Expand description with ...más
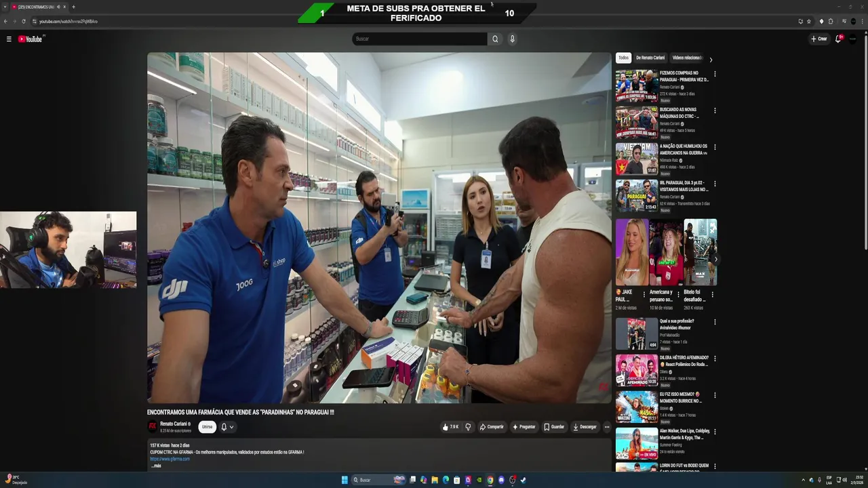Image resolution: width=868 pixels, height=488 pixels. pos(156,466)
